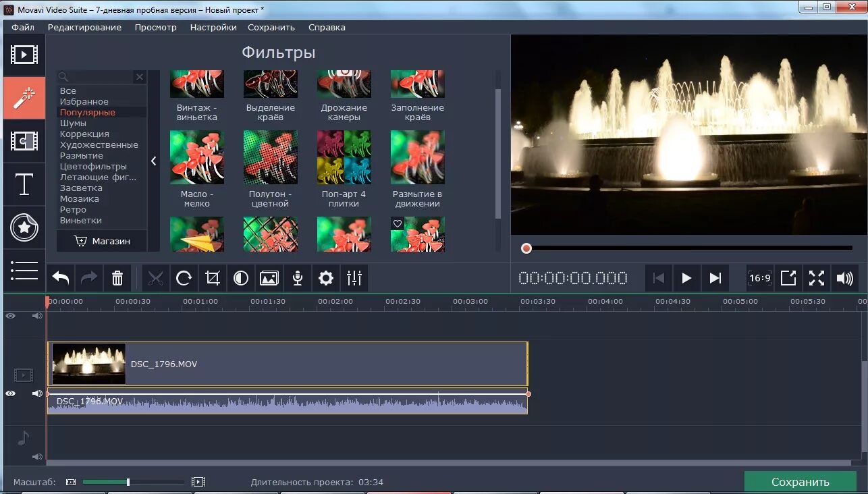Show the Избранное filter category
868x494 pixels.
(84, 101)
